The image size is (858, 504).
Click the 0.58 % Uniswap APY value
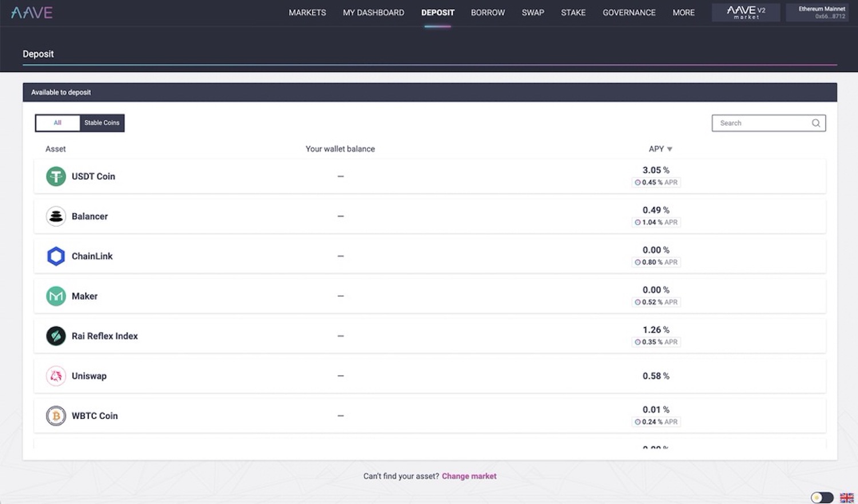point(656,376)
